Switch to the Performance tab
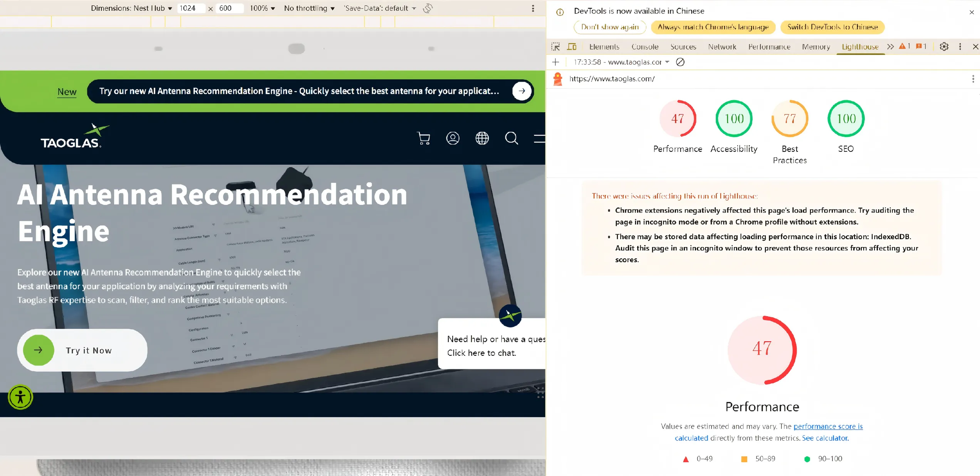 coord(769,47)
